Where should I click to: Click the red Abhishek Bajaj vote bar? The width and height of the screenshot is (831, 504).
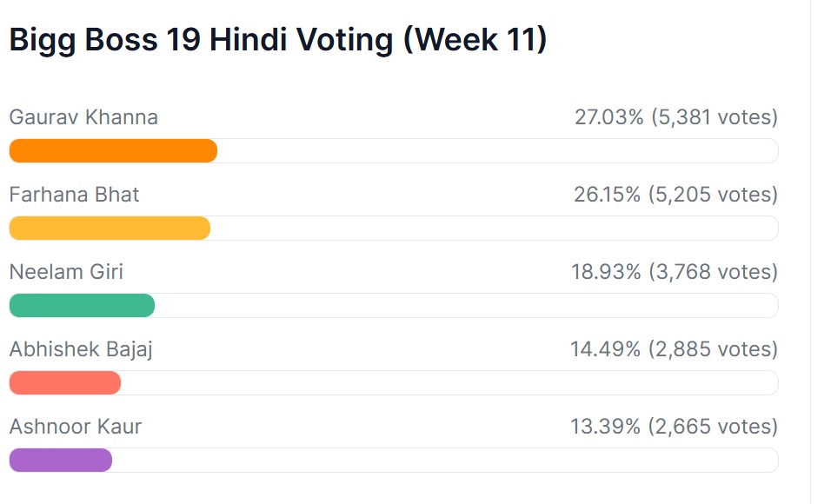pyautogui.click(x=64, y=383)
